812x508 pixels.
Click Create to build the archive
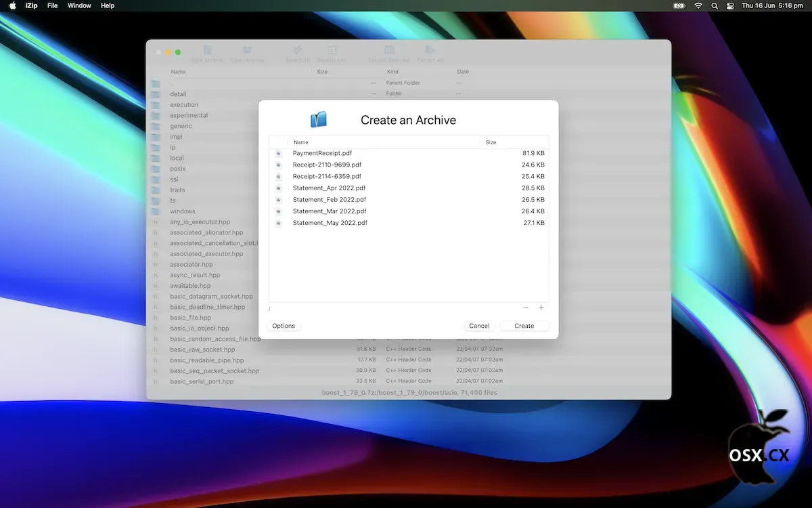[x=524, y=326]
